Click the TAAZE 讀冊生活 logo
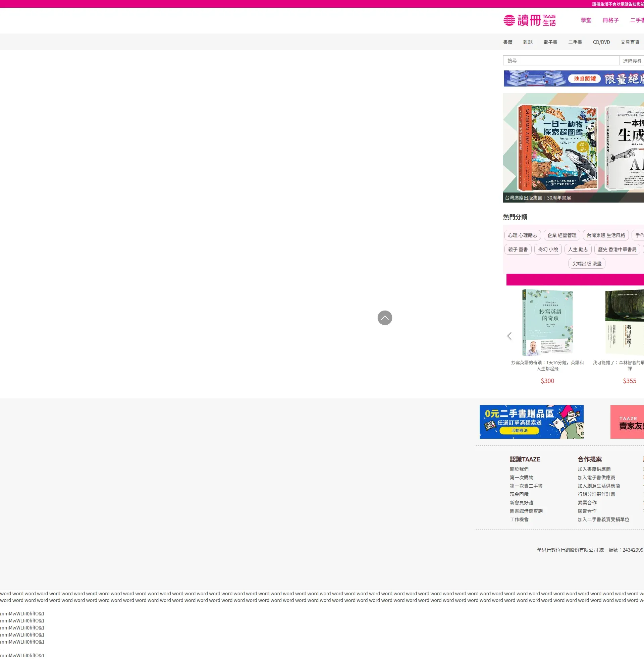Image resolution: width=644 pixels, height=659 pixels. click(x=529, y=20)
